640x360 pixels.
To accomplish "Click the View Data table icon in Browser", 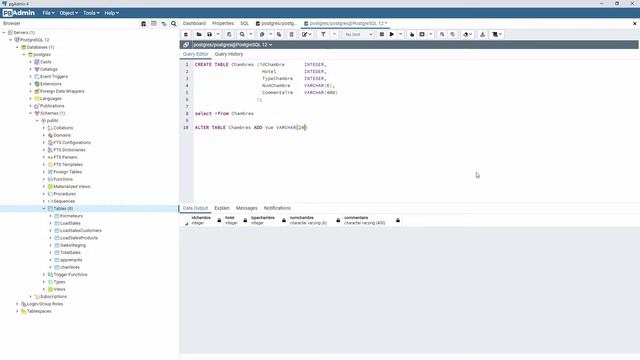I will [x=153, y=24].
